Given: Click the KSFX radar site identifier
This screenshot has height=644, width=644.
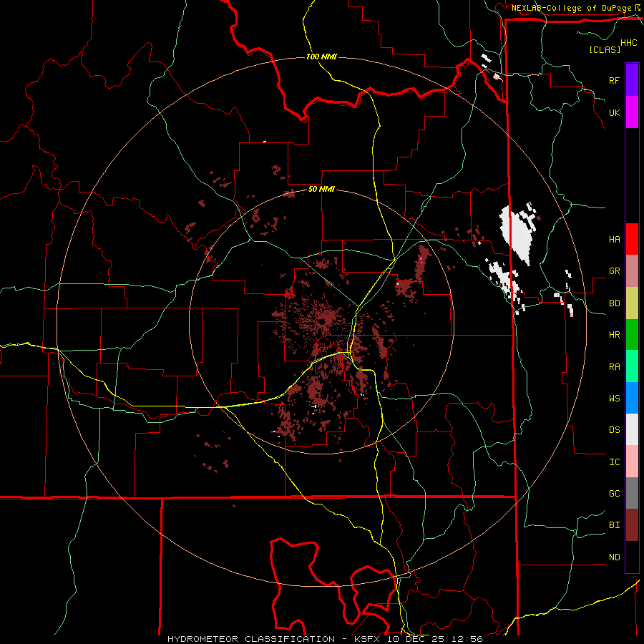Looking at the screenshot, I should point(369,639).
